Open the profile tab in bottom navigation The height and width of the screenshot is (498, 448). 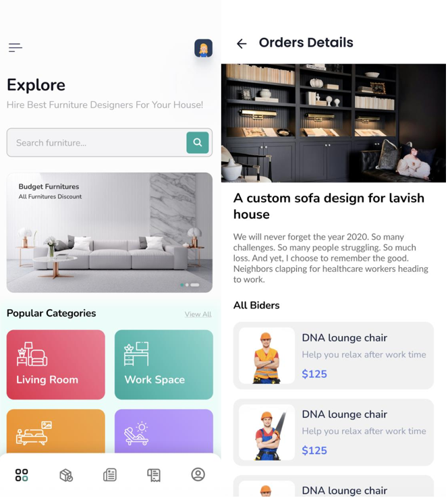pyautogui.click(x=198, y=474)
